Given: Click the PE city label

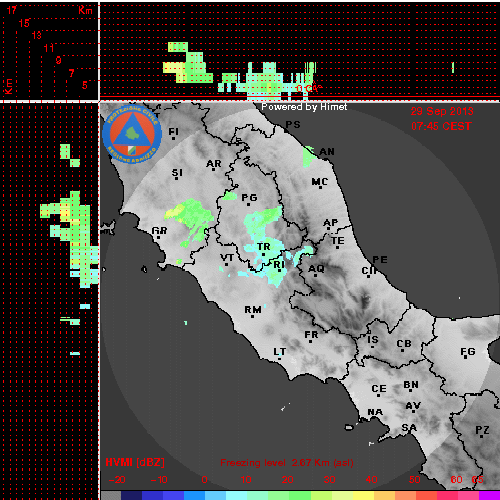Looking at the screenshot, I should pyautogui.click(x=380, y=260).
